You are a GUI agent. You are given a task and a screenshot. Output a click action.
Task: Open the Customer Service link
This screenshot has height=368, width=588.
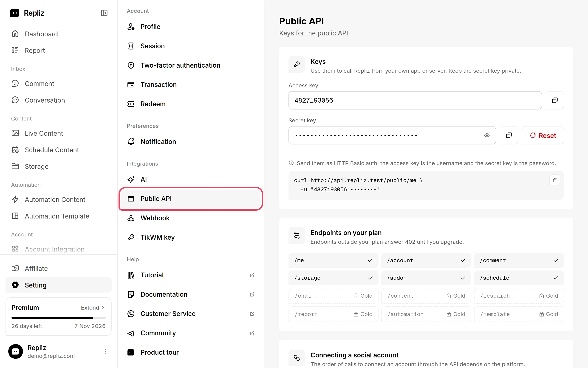(x=191, y=314)
